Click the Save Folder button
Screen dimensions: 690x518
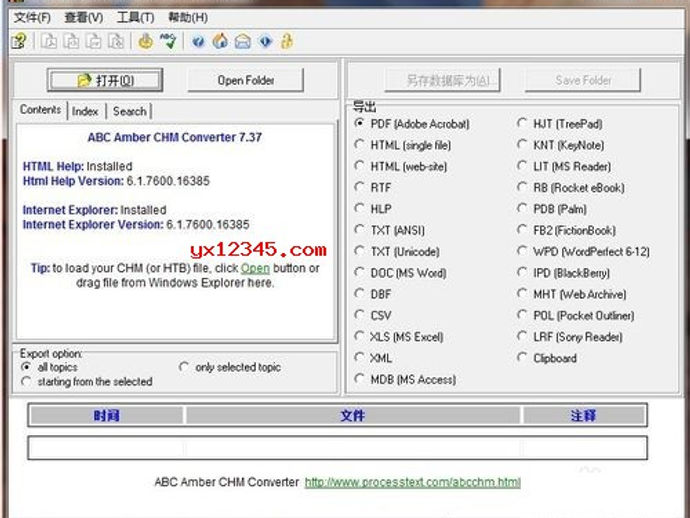tap(583, 80)
